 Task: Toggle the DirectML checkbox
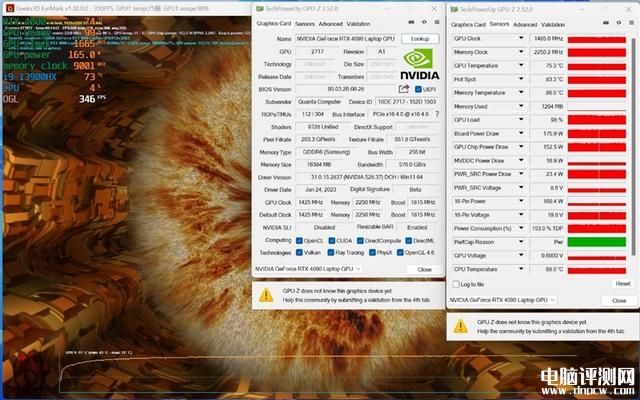click(x=409, y=240)
